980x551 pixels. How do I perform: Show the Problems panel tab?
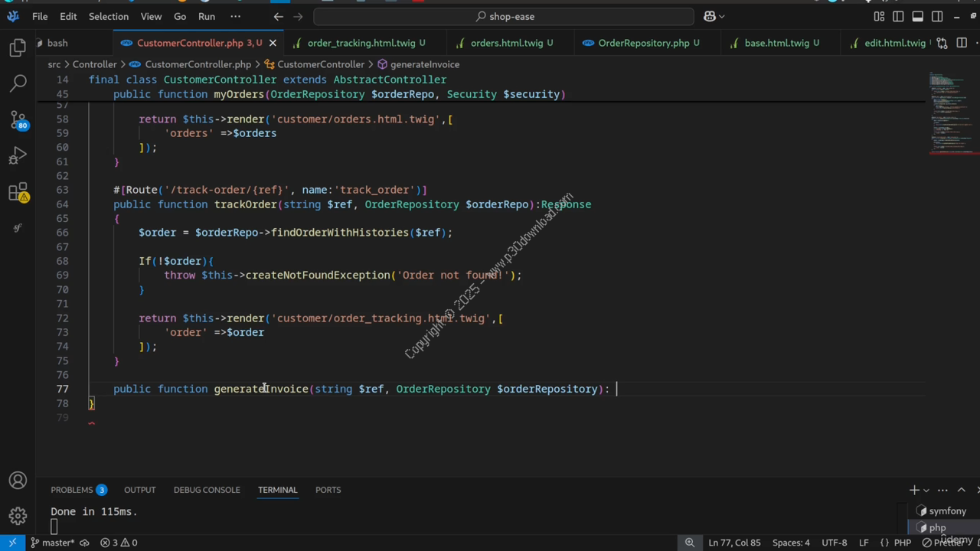(x=78, y=490)
